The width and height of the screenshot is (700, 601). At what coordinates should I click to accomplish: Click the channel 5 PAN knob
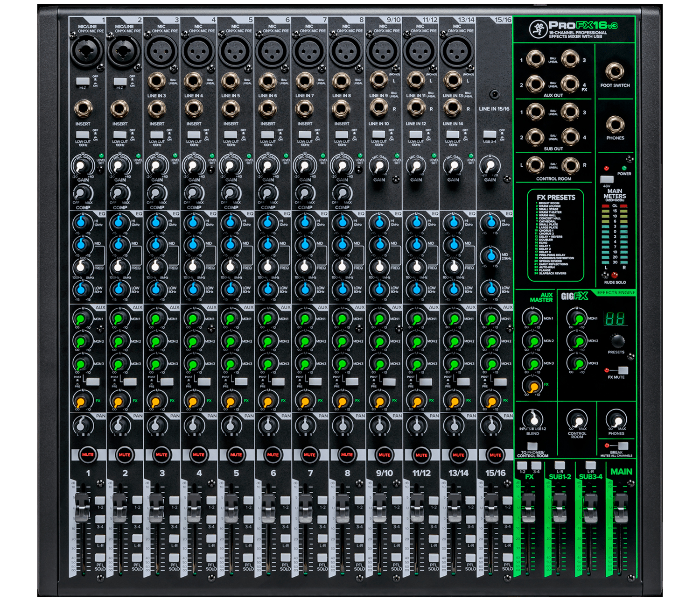[231, 425]
